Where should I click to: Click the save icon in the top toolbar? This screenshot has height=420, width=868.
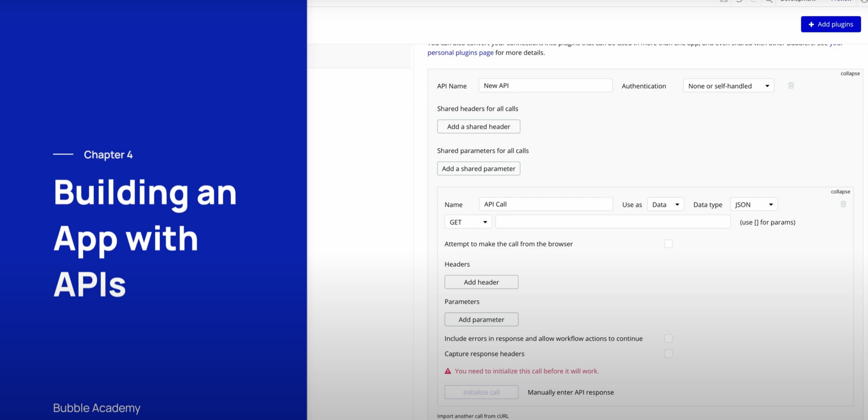click(x=723, y=2)
